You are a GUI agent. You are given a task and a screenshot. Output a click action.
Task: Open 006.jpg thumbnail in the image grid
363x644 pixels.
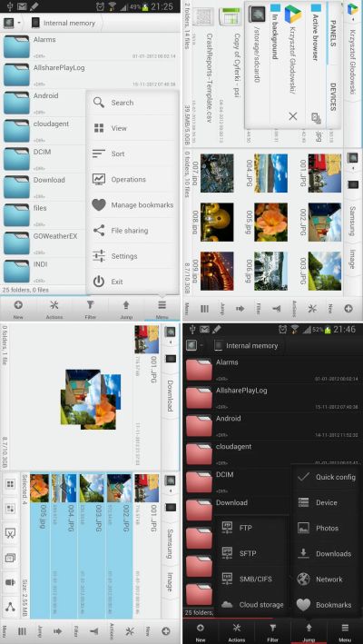point(270,271)
